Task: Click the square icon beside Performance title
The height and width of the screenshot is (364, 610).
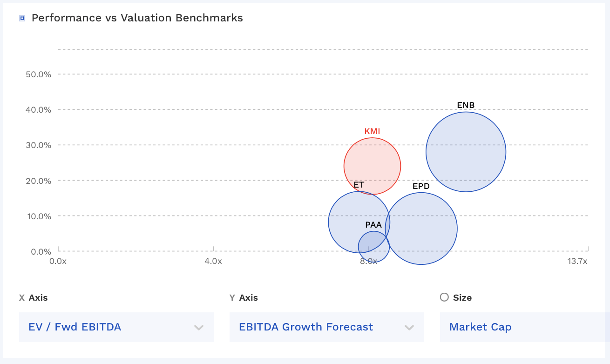Action: tap(22, 19)
